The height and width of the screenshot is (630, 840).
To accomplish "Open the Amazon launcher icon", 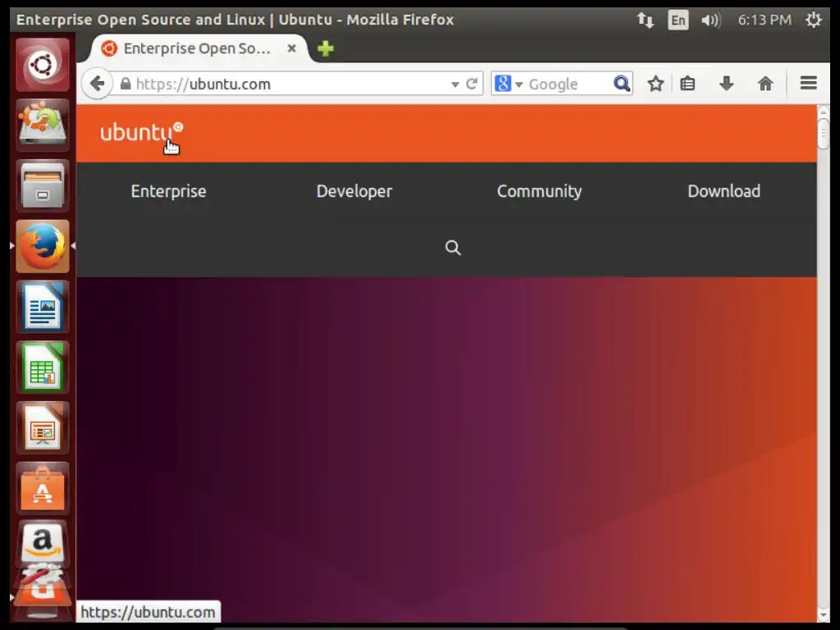I will [x=43, y=543].
